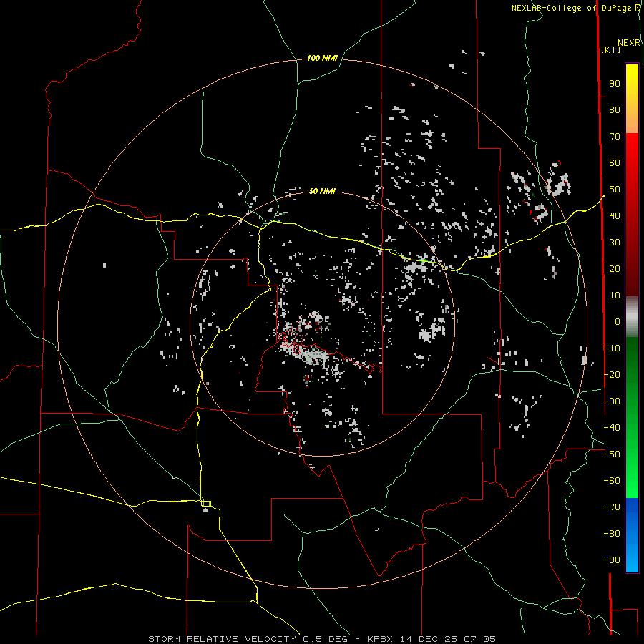Click the 40 value on velocity scale
644x644 pixels.
615,216
